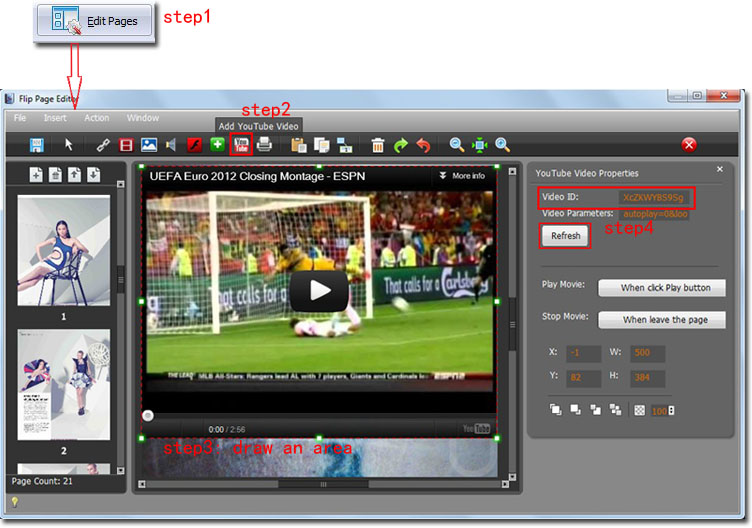Viewport: 752px width, 528px height.
Task: Click canvas horizontal scrollbar thumb
Action: pos(323,484)
